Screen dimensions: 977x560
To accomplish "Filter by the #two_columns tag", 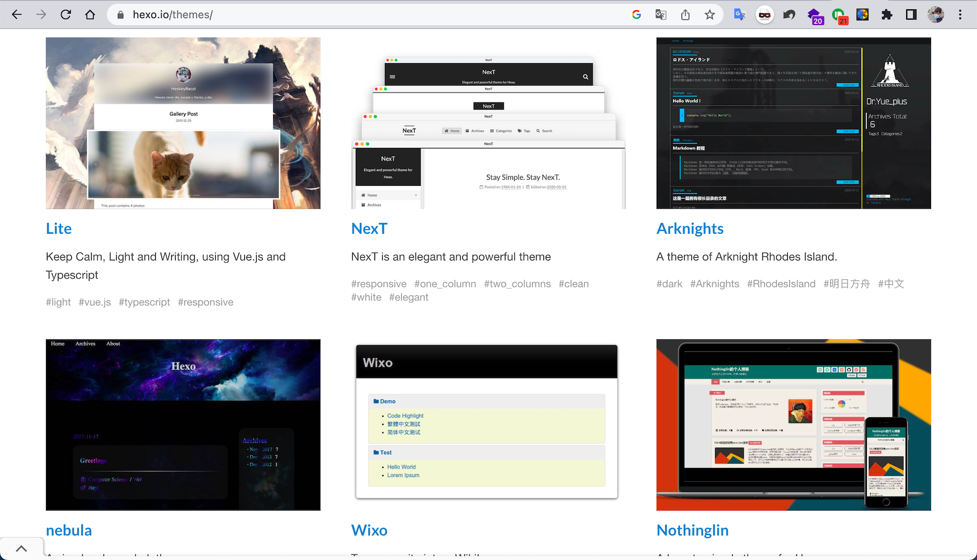I will [517, 284].
